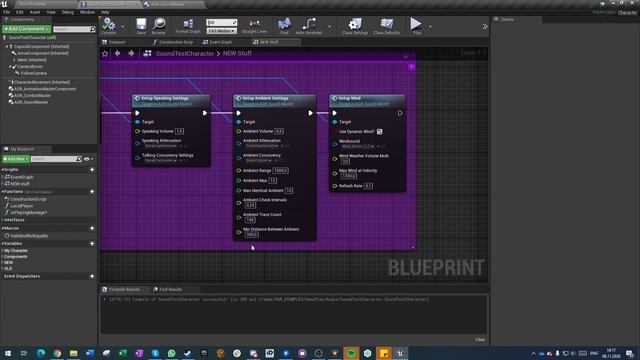
Task: Open Class Settings from the toolbar
Action: coord(355,26)
